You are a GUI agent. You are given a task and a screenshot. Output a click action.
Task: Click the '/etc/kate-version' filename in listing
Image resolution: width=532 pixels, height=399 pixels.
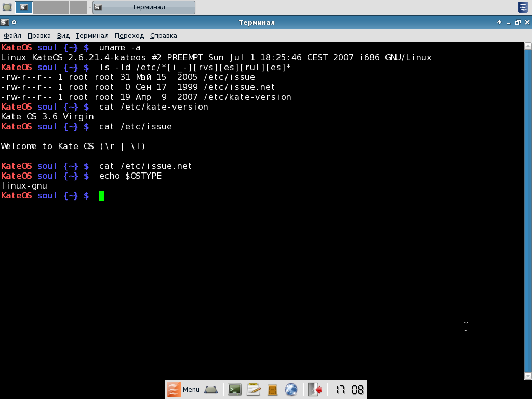click(x=247, y=97)
